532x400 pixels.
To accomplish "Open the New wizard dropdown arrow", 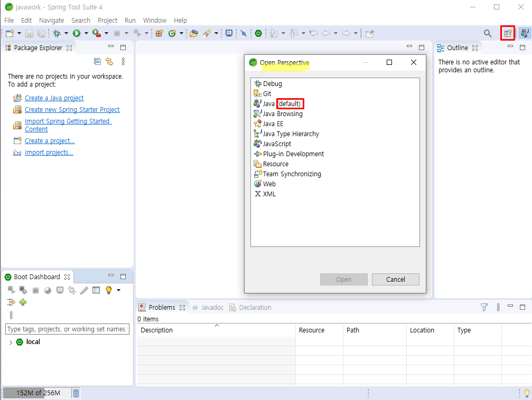I will click(x=19, y=33).
